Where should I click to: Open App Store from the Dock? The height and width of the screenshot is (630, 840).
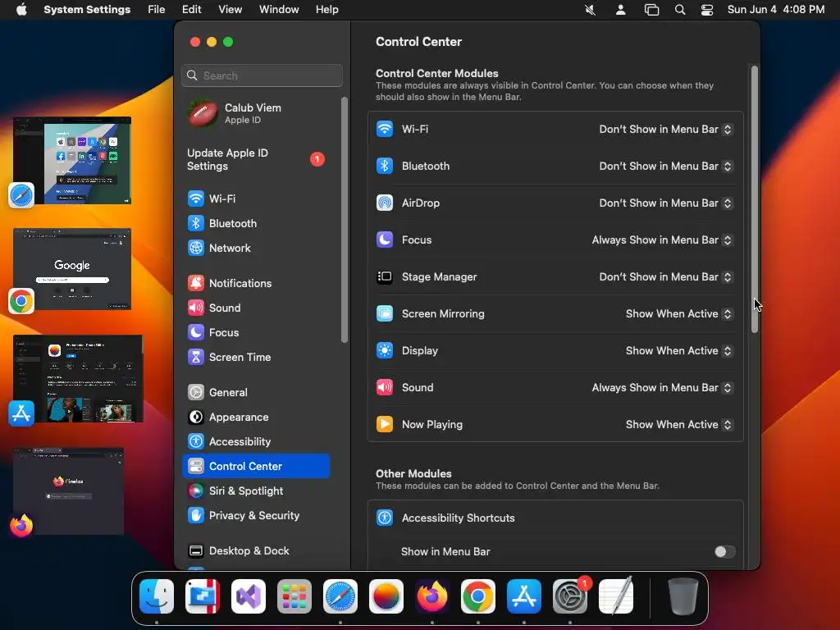524,596
